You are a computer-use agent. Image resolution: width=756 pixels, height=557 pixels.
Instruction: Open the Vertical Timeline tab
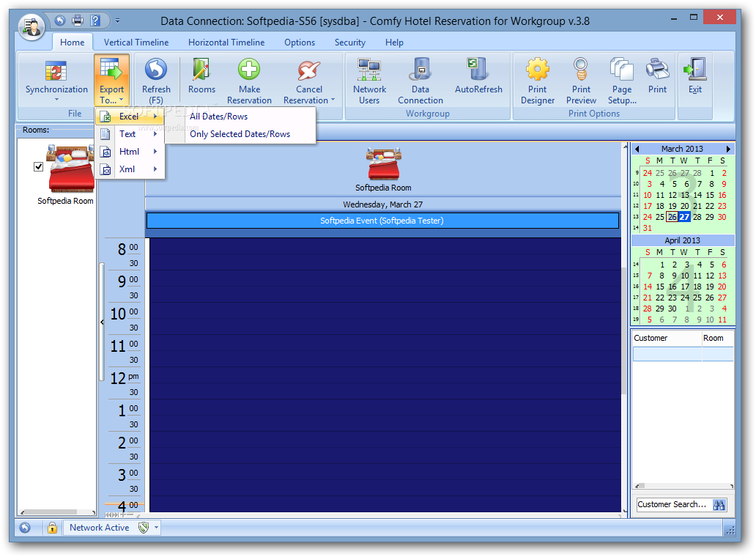tap(136, 43)
